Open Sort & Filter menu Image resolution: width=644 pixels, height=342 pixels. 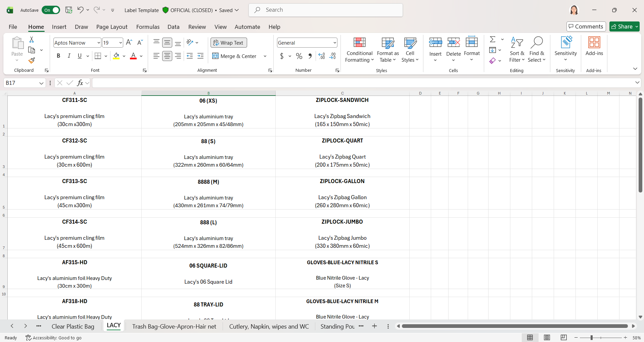517,50
